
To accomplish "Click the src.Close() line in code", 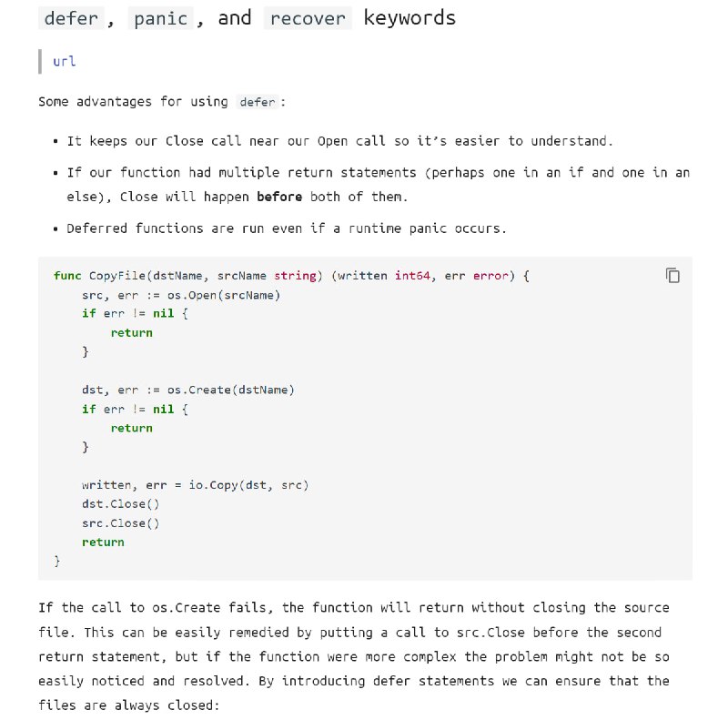I will pos(121,523).
